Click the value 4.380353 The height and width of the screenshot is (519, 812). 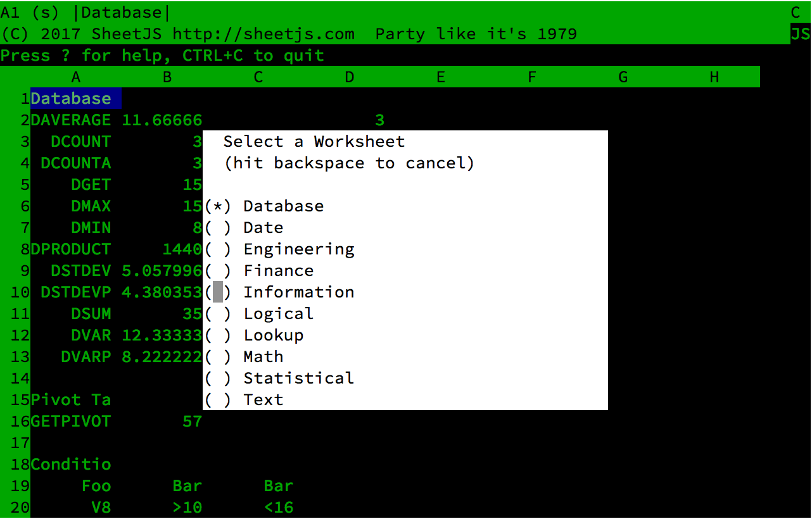coord(162,292)
